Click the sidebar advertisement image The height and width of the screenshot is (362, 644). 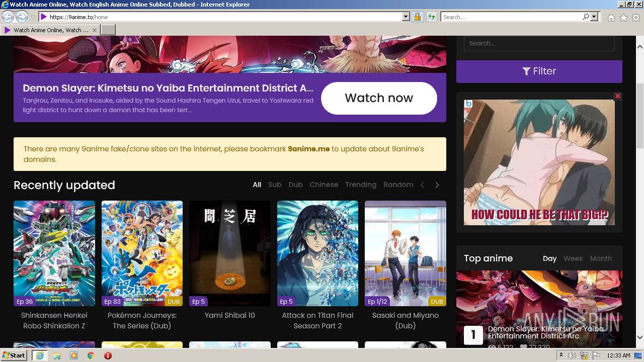539,162
